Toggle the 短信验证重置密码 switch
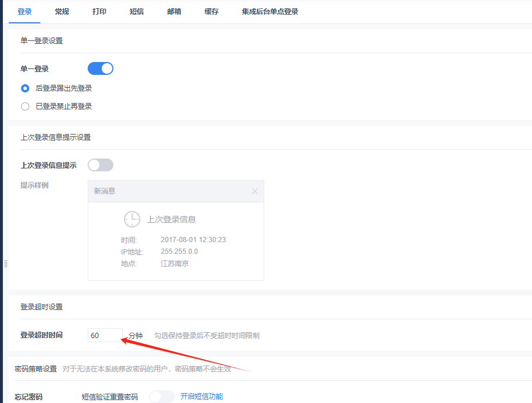Screen dimensions: 532x403 point(162,397)
